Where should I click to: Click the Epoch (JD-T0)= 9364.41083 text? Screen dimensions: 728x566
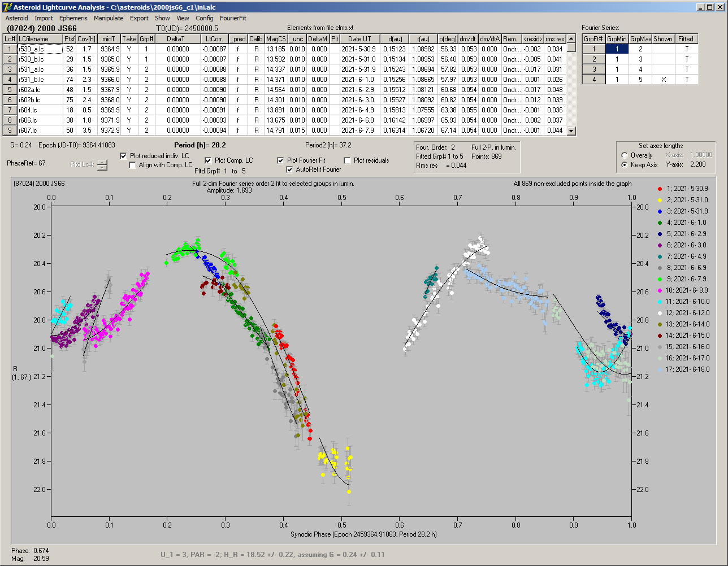tap(77, 145)
